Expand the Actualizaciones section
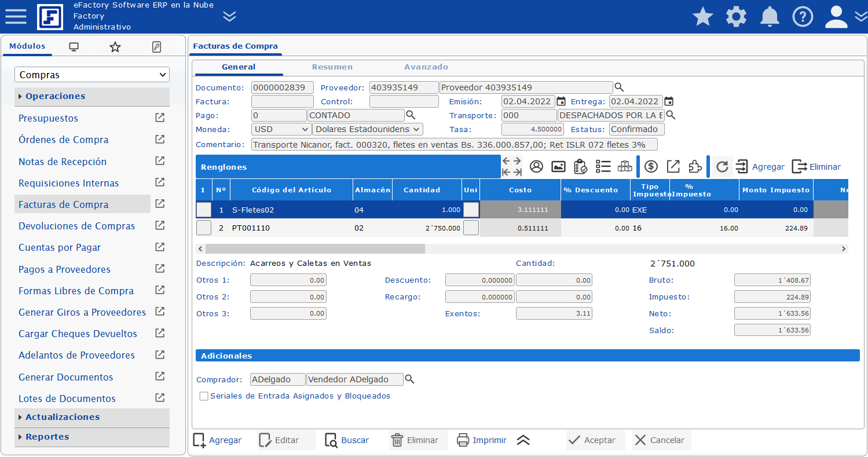Screen dimensions: 868x457 (92, 417)
